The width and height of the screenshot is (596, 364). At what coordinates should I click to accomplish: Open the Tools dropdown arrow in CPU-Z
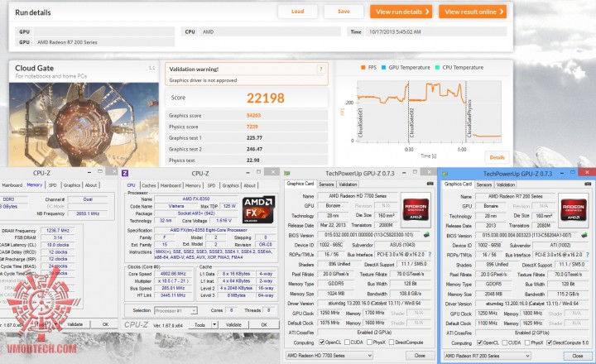tap(214, 324)
